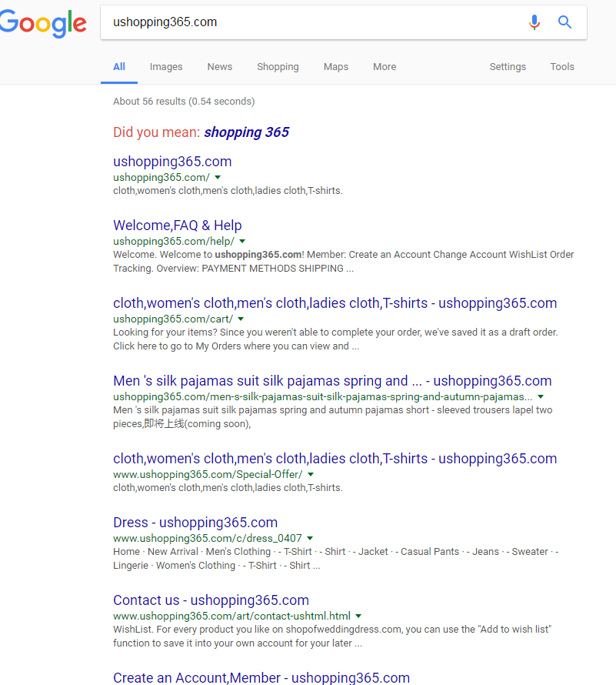The image size is (616, 685).
Task: Click the 'Did you mean:' label
Action: (156, 132)
